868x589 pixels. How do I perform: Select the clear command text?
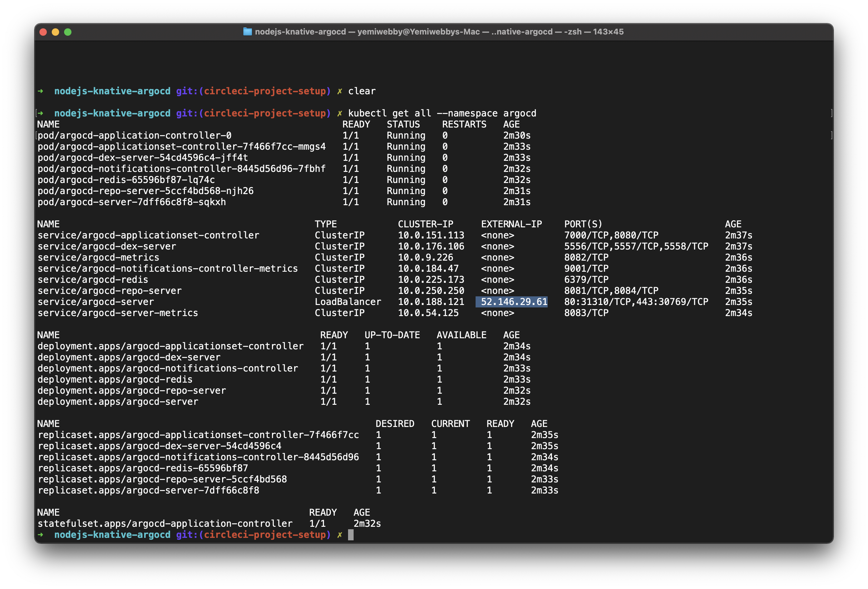point(362,91)
